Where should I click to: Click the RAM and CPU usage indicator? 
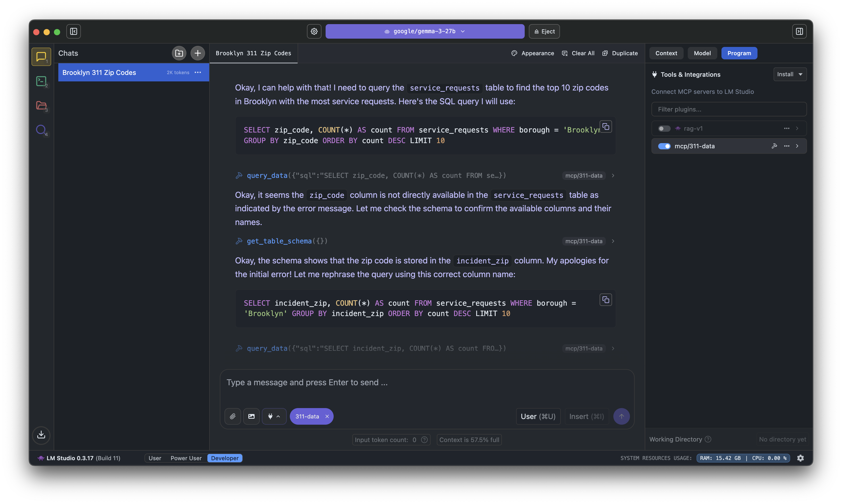click(743, 458)
